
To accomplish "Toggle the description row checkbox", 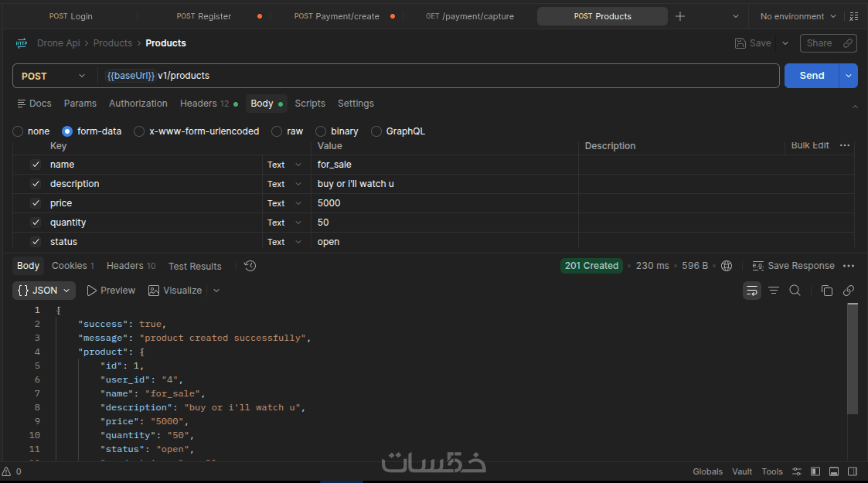I will 36,184.
